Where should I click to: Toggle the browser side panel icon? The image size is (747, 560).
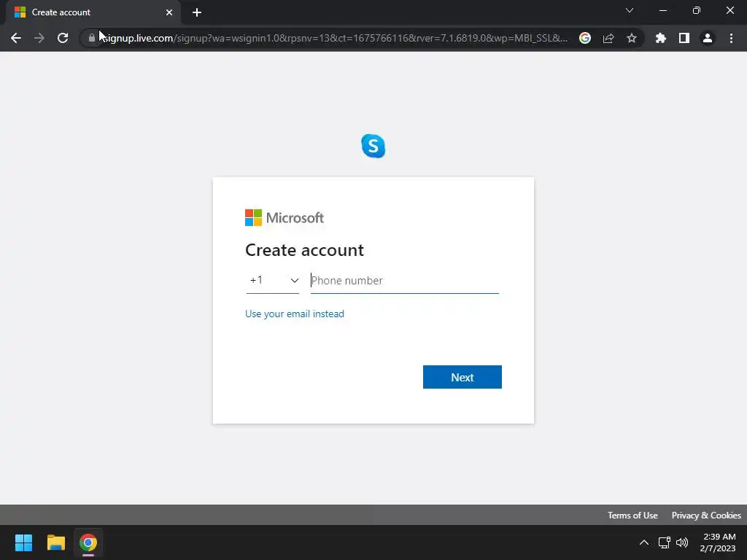[684, 38]
